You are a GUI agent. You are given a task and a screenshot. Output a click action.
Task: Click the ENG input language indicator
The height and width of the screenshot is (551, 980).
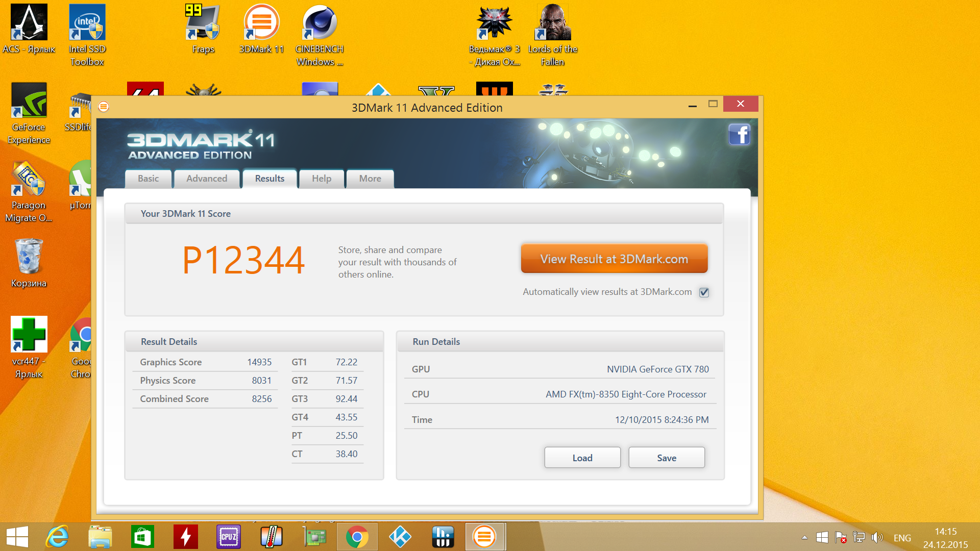[x=902, y=538]
